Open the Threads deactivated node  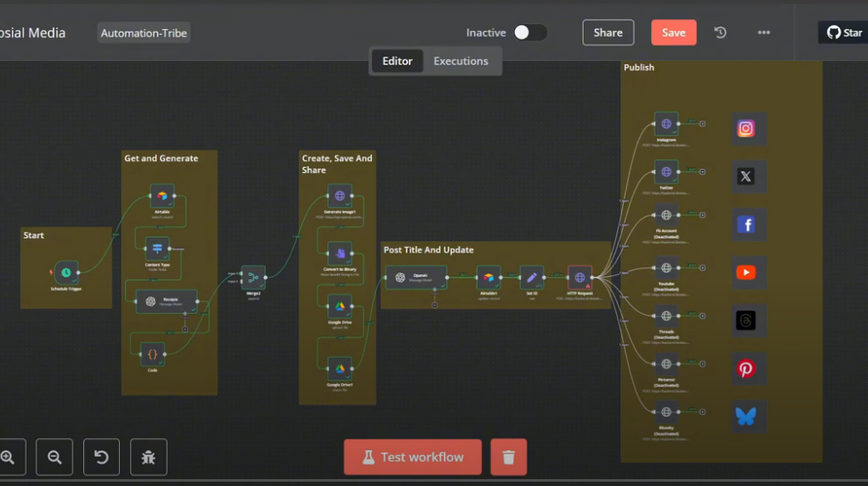(x=666, y=316)
